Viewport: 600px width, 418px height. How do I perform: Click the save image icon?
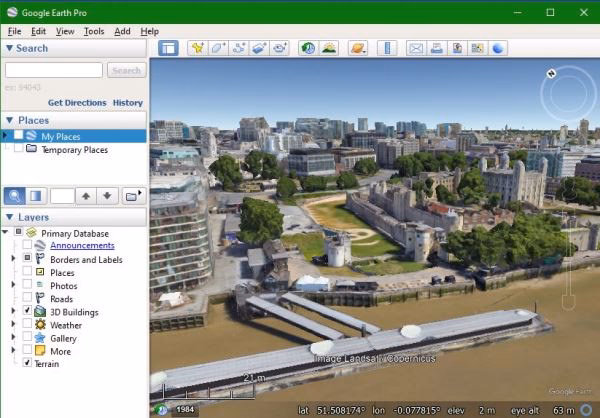point(457,48)
